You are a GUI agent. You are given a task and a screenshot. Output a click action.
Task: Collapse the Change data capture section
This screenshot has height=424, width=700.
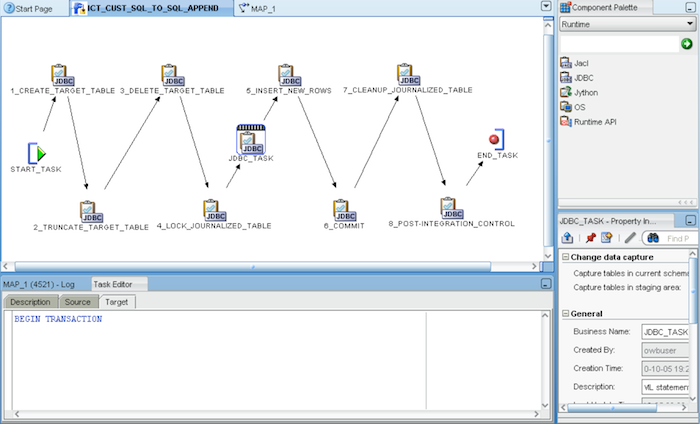(565, 257)
